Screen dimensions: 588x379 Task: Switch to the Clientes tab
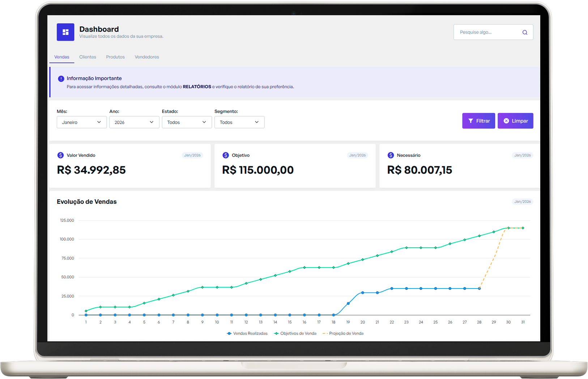[88, 57]
